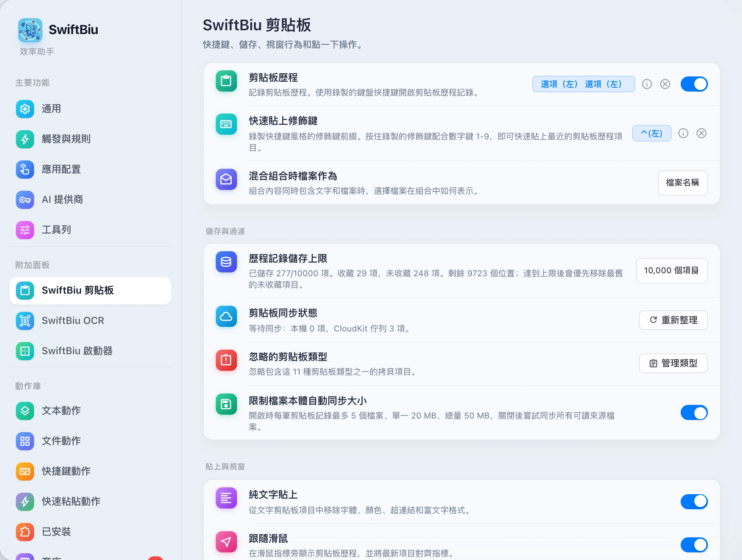Open SwiftBiu 啟動器 sidebar entry
The width and height of the screenshot is (742, 560).
(x=90, y=351)
